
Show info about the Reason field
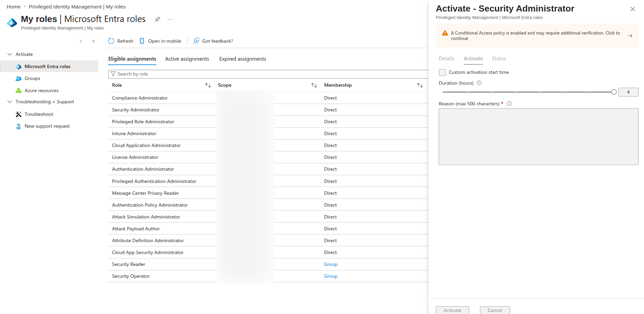[509, 104]
